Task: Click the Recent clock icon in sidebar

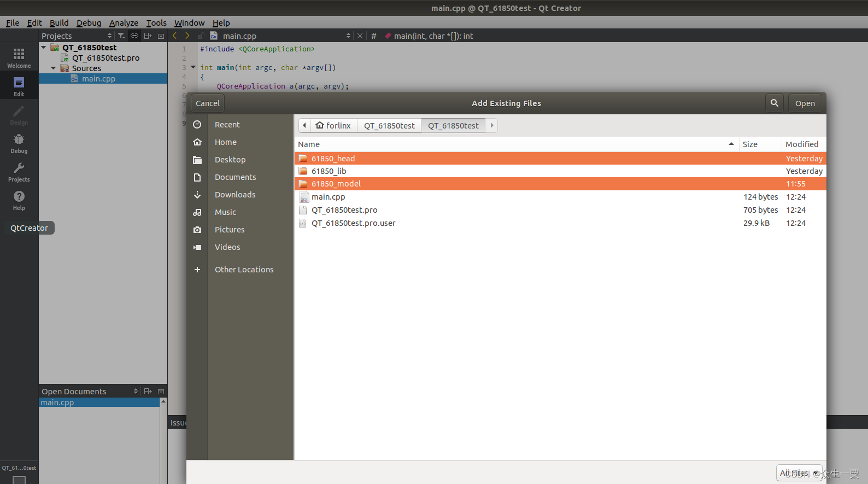Action: (197, 125)
